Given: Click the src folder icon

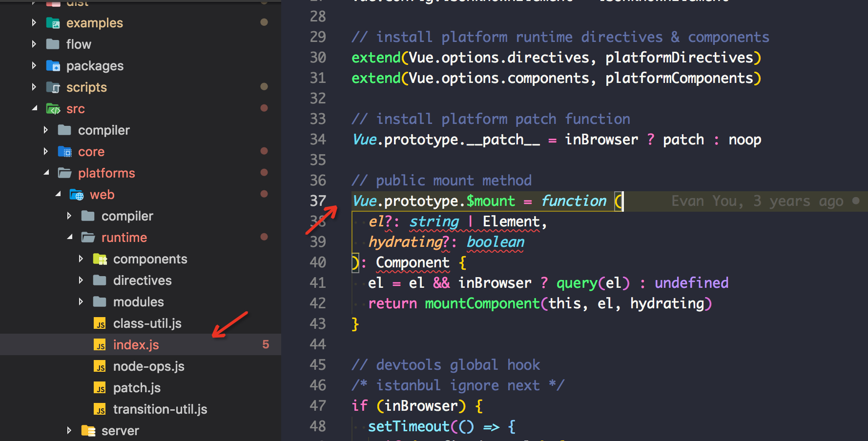Looking at the screenshot, I should tap(53, 108).
